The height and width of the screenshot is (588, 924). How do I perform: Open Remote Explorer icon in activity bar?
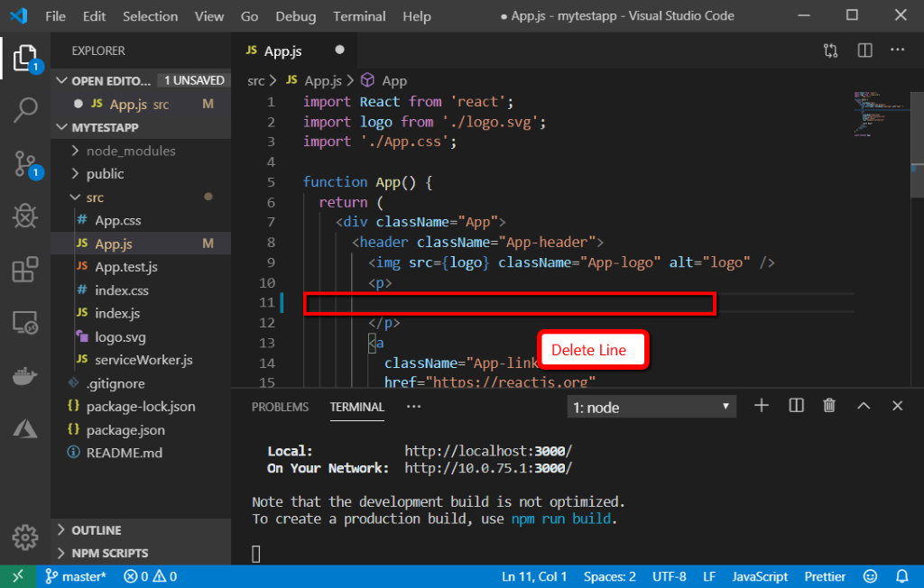25,323
